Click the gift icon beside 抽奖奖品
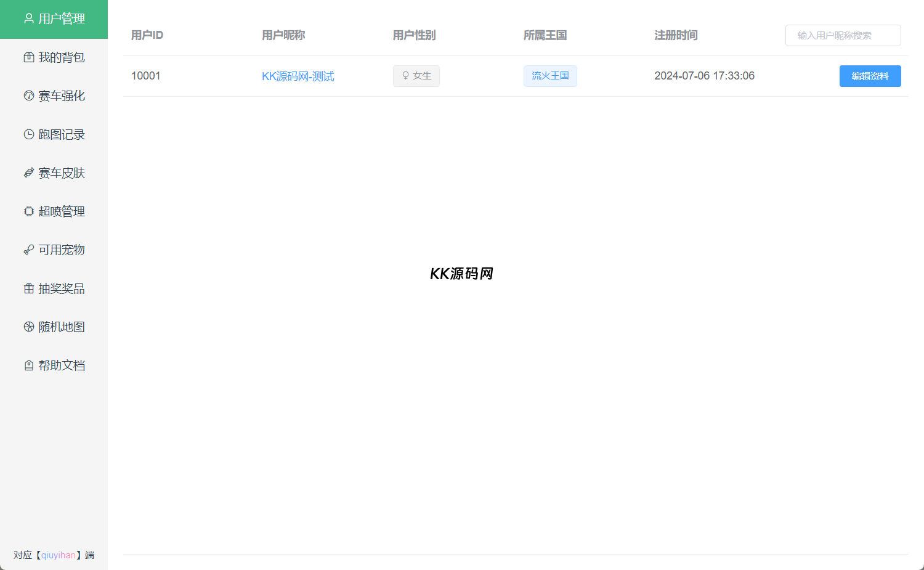Image resolution: width=924 pixels, height=570 pixels. click(29, 288)
